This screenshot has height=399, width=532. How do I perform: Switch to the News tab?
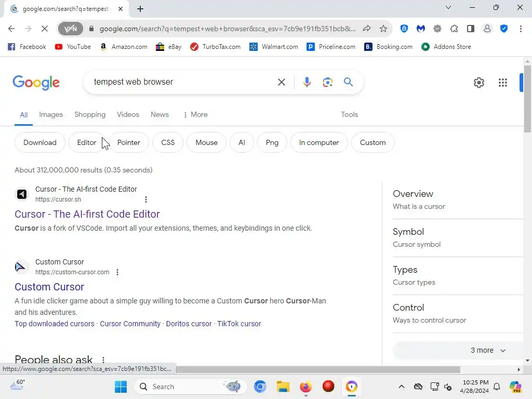click(x=159, y=115)
